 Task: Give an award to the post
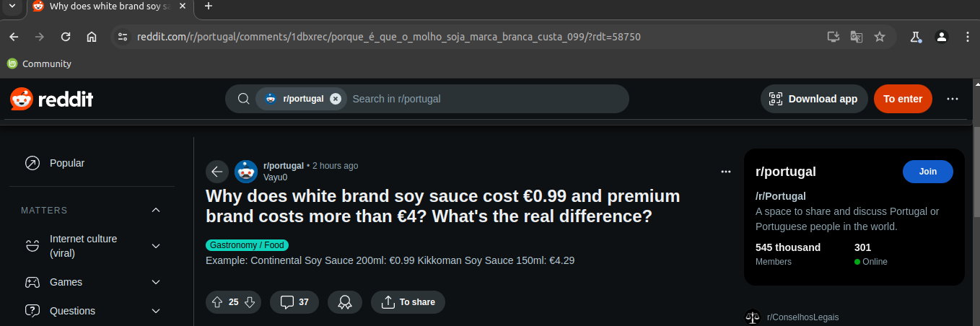click(x=345, y=302)
